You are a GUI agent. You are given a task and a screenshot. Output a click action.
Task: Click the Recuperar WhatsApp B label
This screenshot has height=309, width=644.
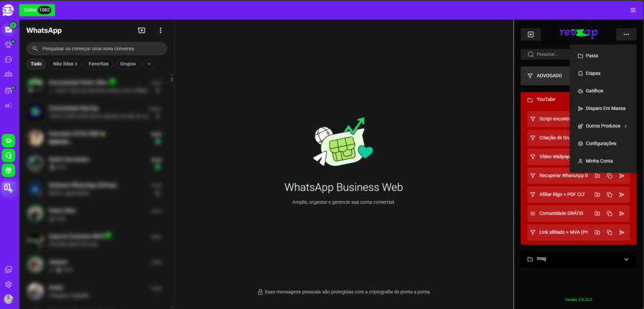563,176
